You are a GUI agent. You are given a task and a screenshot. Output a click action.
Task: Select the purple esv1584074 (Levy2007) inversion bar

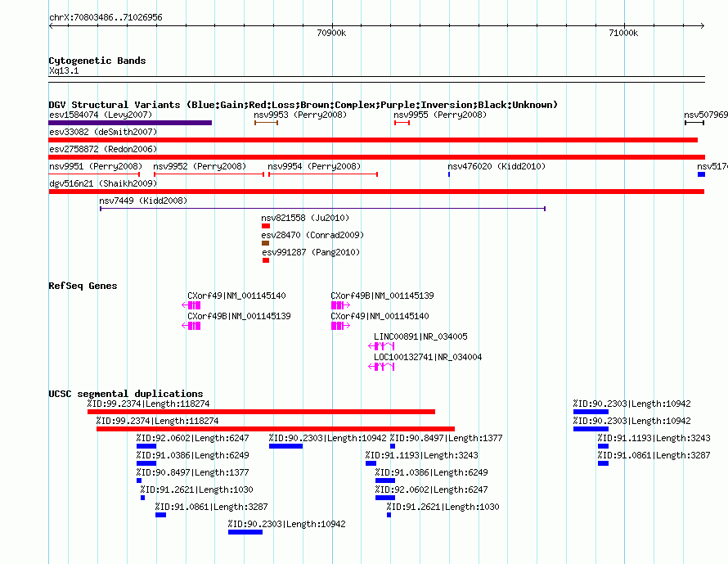(x=130, y=123)
